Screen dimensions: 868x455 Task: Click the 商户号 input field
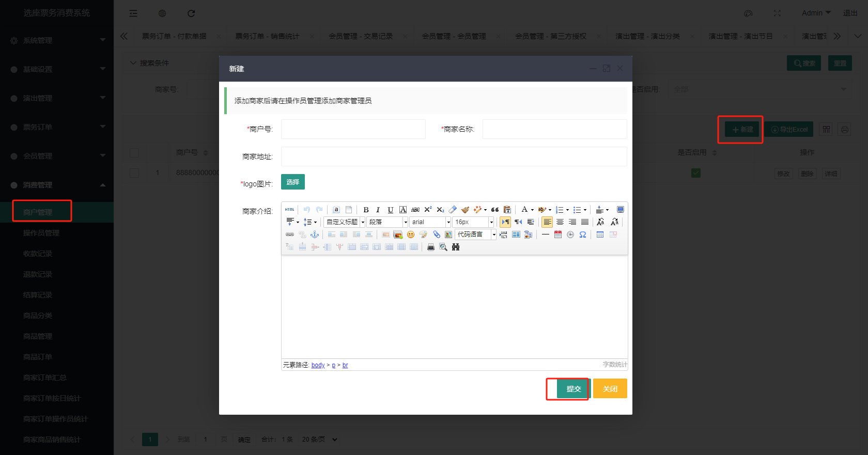(353, 129)
